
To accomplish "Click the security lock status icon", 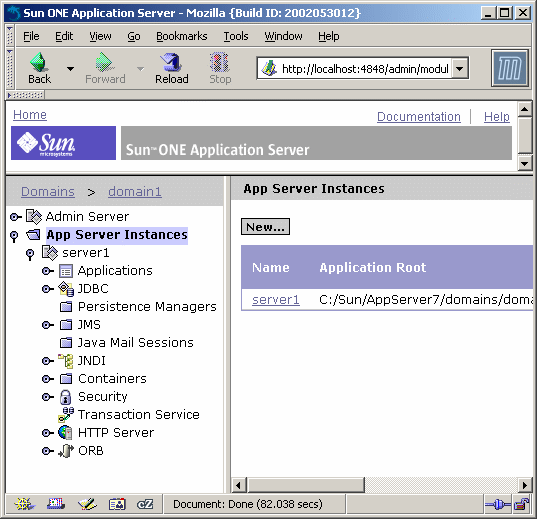I will coord(521,504).
